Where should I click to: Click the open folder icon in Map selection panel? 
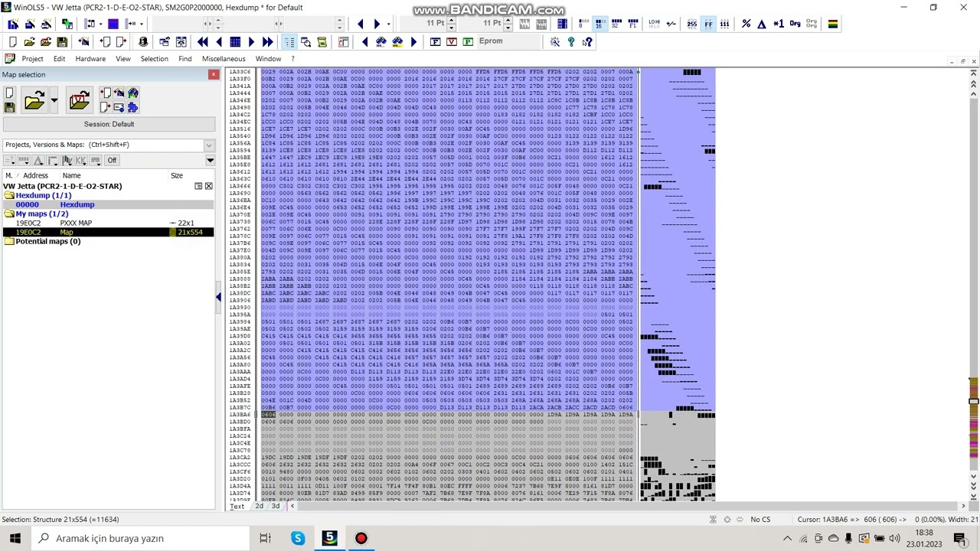(34, 100)
